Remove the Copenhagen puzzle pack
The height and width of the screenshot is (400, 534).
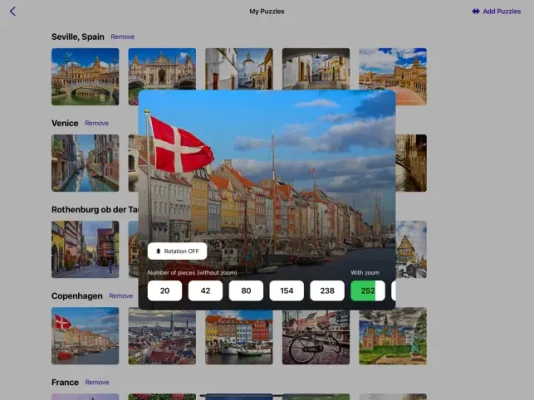click(121, 296)
